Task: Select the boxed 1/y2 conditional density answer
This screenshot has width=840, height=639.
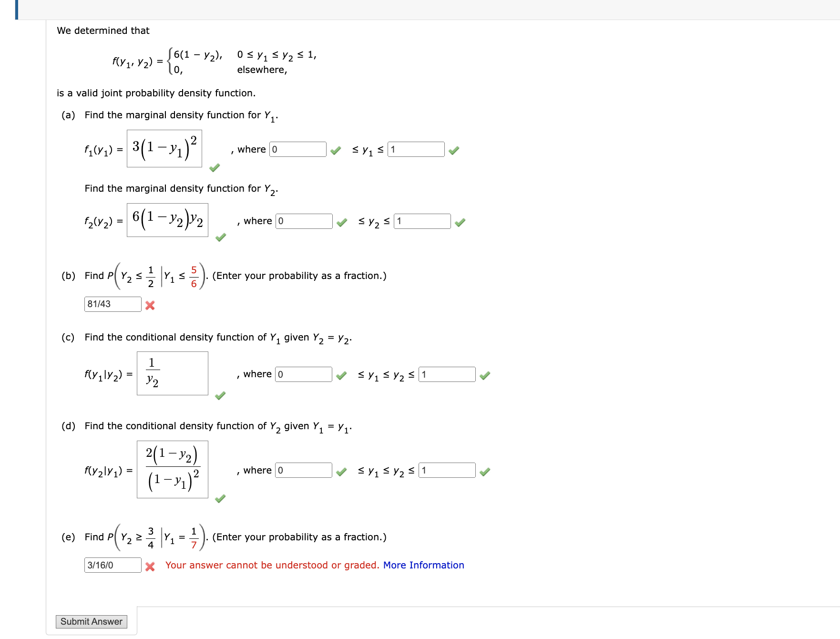Action: pyautogui.click(x=173, y=373)
